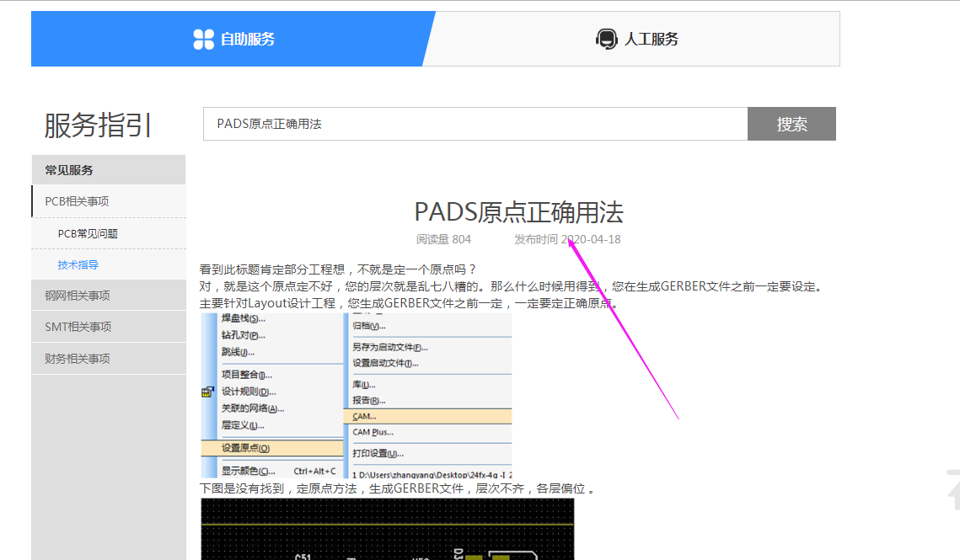This screenshot has width=960, height=560.
Task: Select the 常见服务 sidebar heading
Action: point(69,170)
